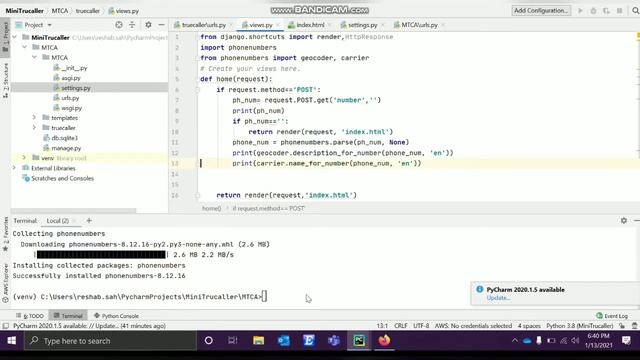Hide the Project panel with minus icon
Image resolution: width=640 pixels, height=360 pixels.
tap(162, 25)
